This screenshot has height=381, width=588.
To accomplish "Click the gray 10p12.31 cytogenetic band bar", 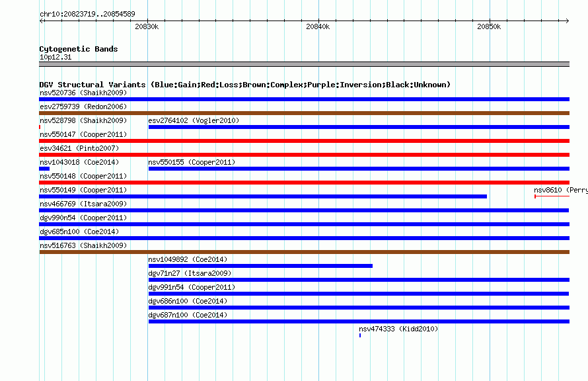I will pos(304,64).
